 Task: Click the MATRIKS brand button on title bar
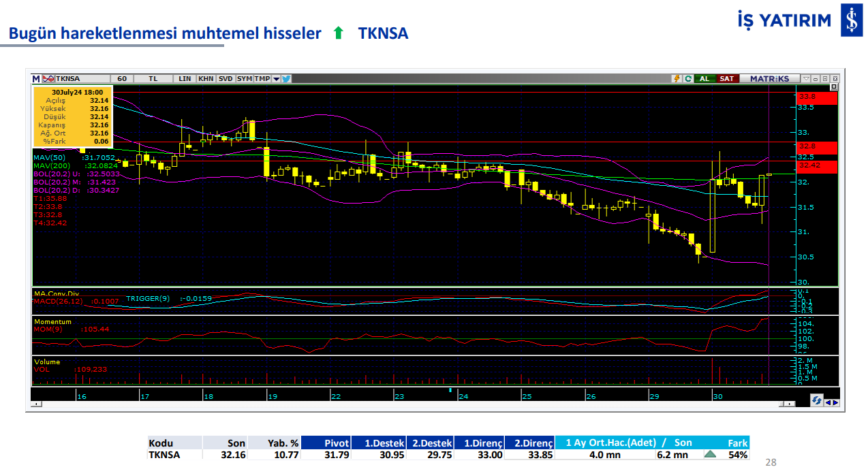770,78
